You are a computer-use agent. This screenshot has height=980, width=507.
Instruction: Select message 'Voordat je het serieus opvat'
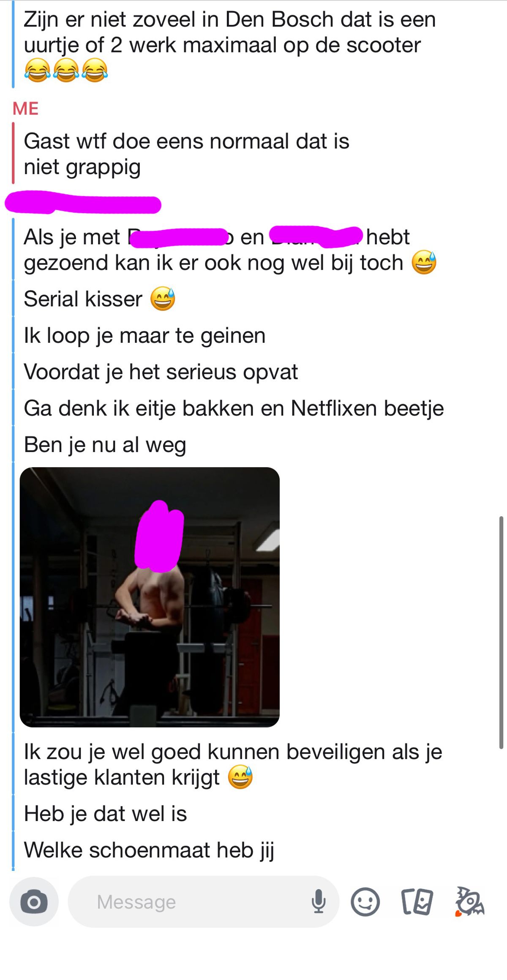point(161,372)
